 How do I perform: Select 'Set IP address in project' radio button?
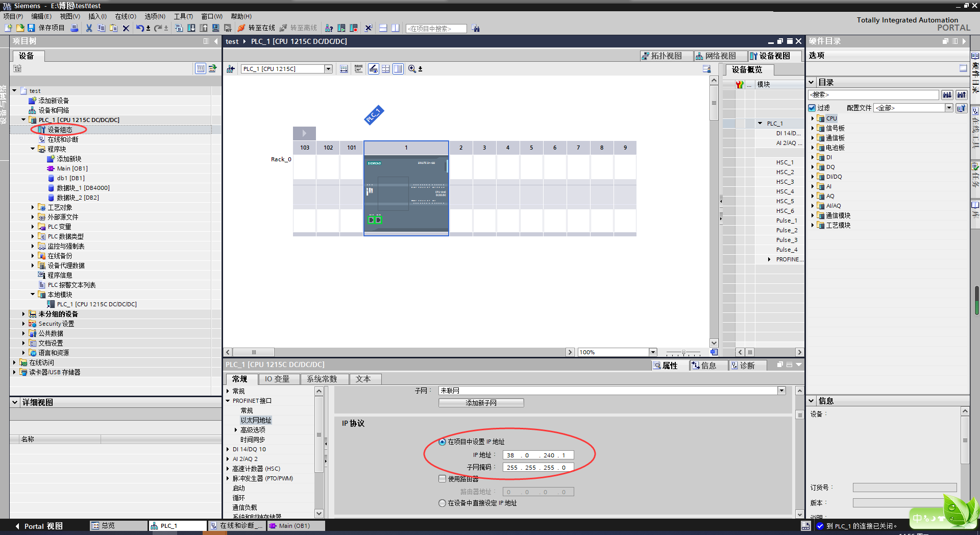click(442, 442)
